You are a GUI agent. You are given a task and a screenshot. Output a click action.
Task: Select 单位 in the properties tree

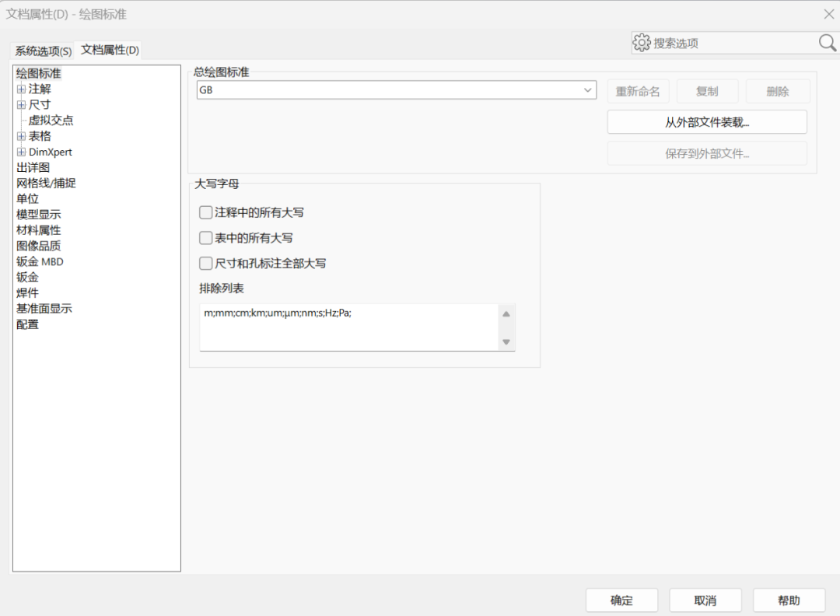pos(28,199)
